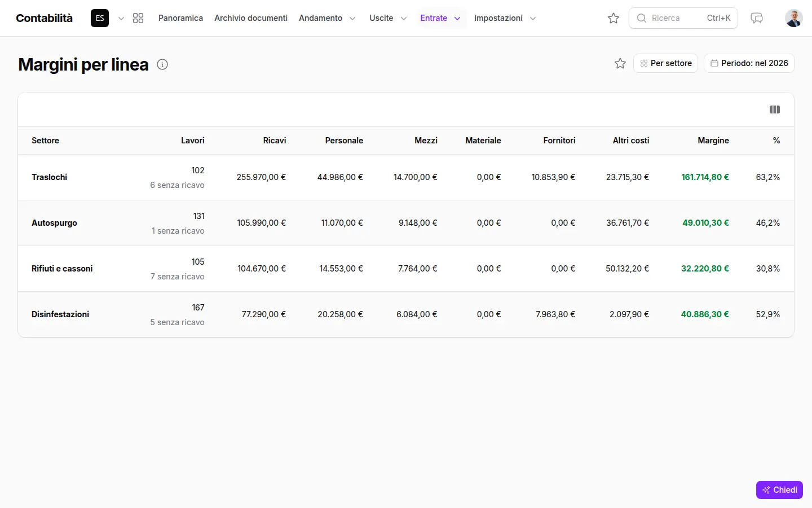Open the chat messages icon
Viewport: 812px width, 508px height.
tap(757, 18)
